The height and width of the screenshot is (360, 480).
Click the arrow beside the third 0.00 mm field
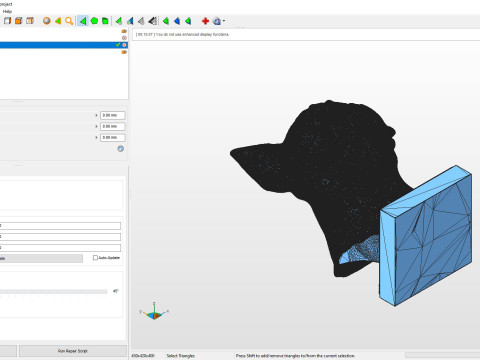96,137
